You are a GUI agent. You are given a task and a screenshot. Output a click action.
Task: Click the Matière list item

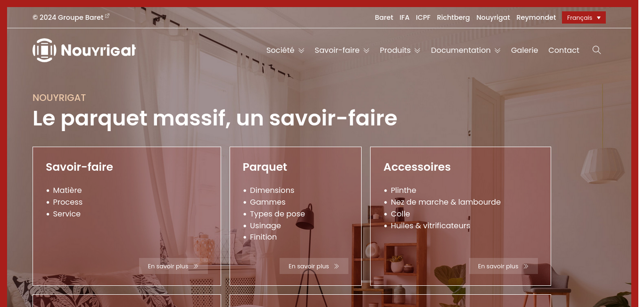click(x=67, y=190)
